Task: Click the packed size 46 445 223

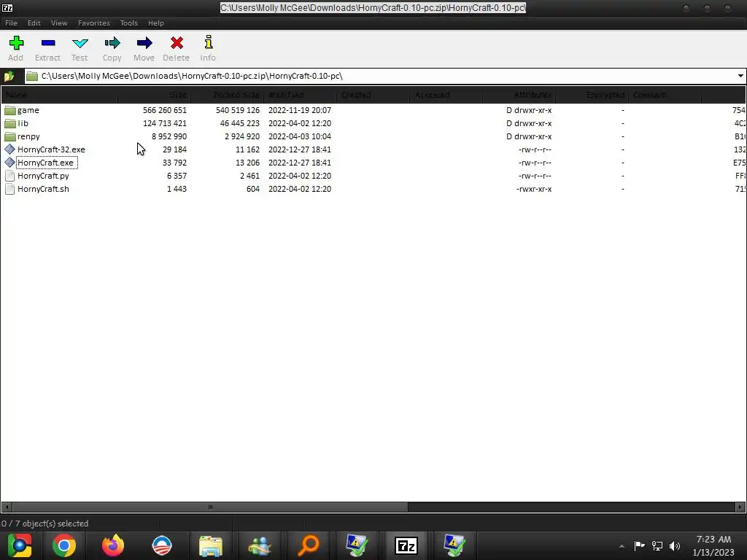Action: click(239, 123)
